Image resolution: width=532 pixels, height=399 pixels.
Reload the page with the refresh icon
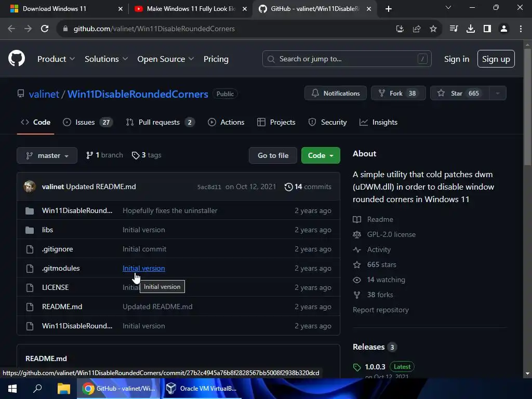[x=45, y=29]
